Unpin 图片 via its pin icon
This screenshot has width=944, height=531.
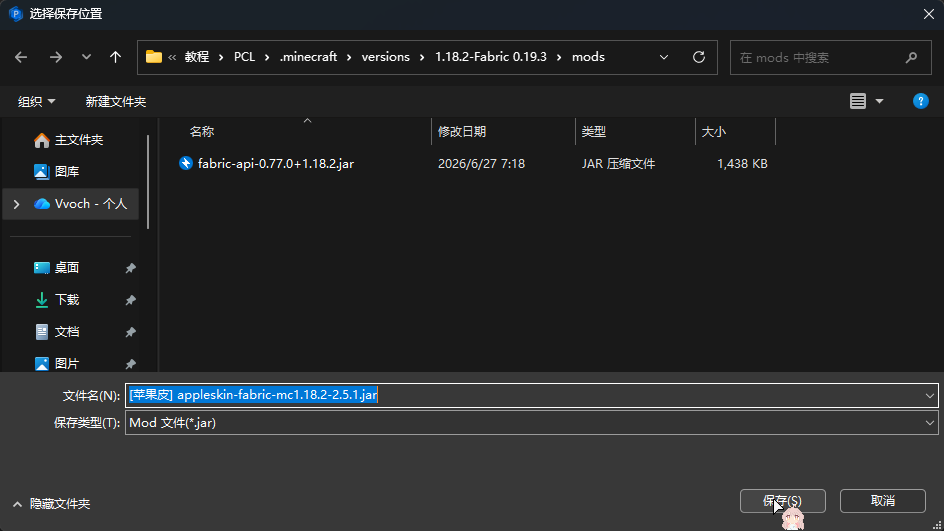pyautogui.click(x=130, y=364)
